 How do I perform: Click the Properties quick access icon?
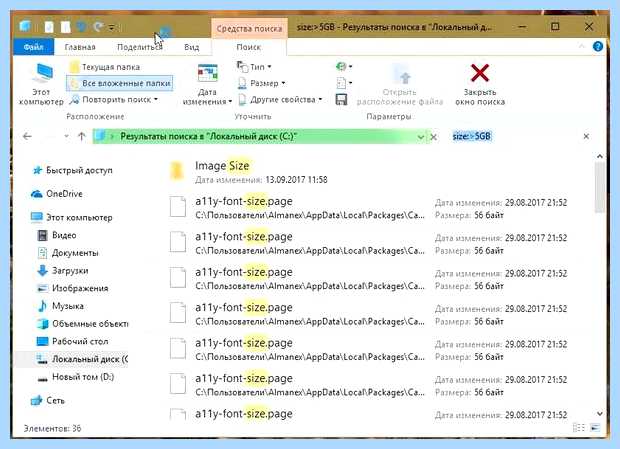click(x=49, y=27)
